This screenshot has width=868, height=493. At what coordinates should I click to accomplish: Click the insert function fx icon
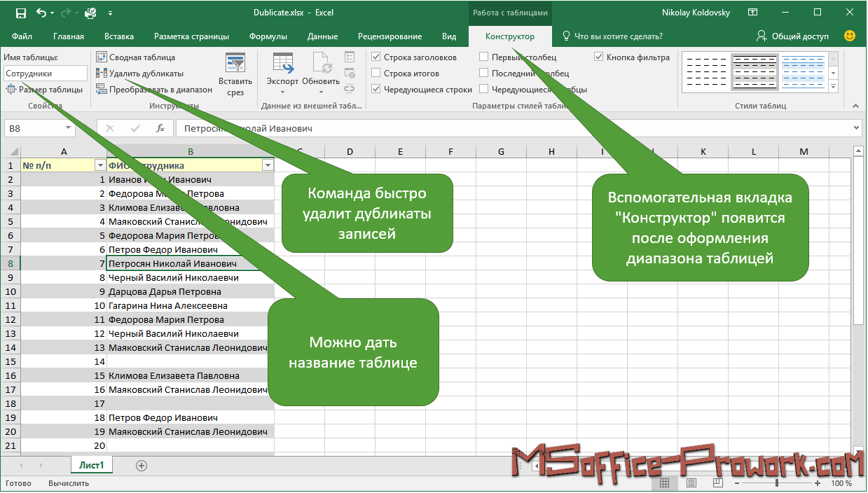[160, 129]
